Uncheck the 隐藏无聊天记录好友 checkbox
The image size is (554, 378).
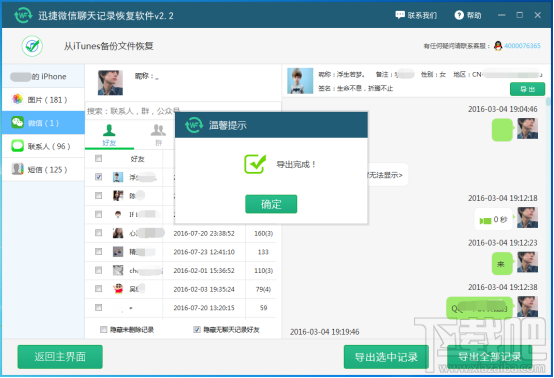(197, 330)
